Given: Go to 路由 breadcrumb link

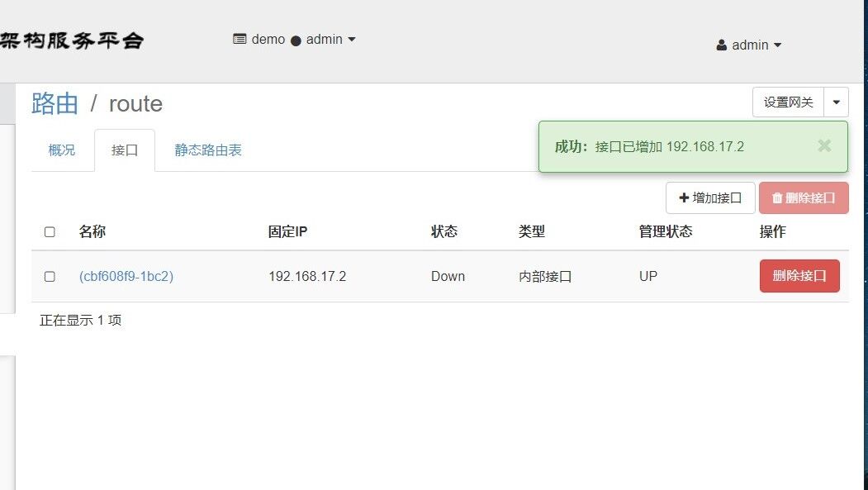Looking at the screenshot, I should [55, 103].
